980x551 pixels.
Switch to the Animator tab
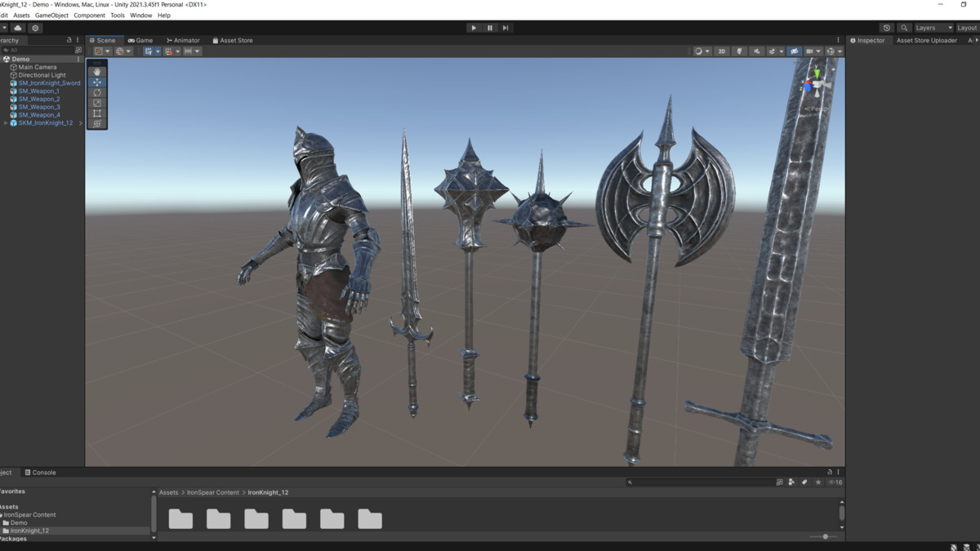pos(184,40)
